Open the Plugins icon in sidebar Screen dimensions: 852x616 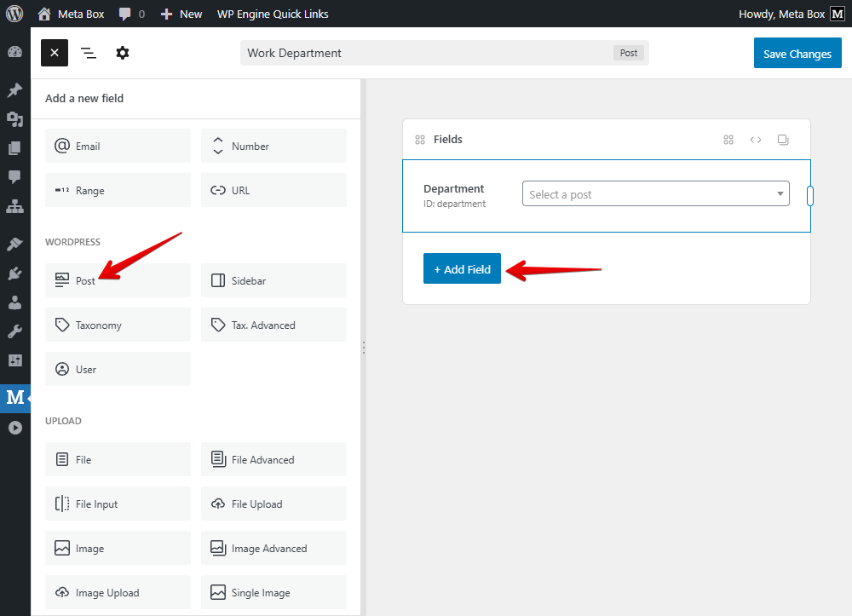click(x=14, y=273)
